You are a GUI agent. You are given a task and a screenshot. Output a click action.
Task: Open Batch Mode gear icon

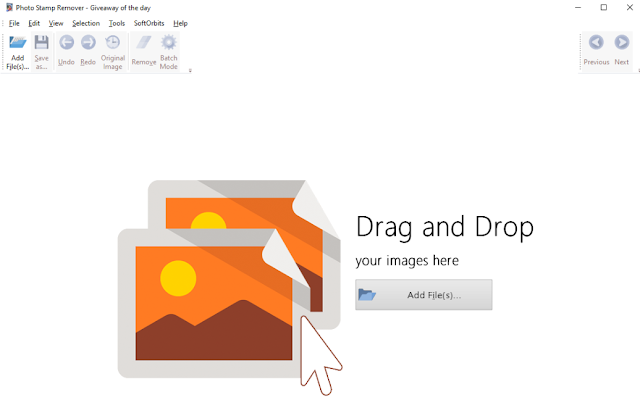pyautogui.click(x=169, y=42)
